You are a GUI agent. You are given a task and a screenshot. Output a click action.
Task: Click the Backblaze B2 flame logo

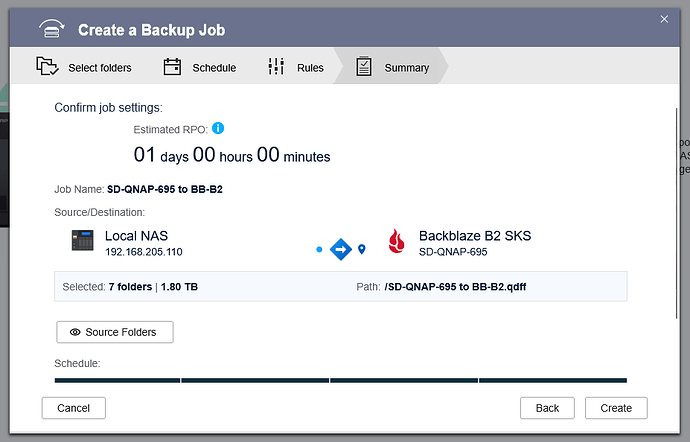tap(396, 242)
